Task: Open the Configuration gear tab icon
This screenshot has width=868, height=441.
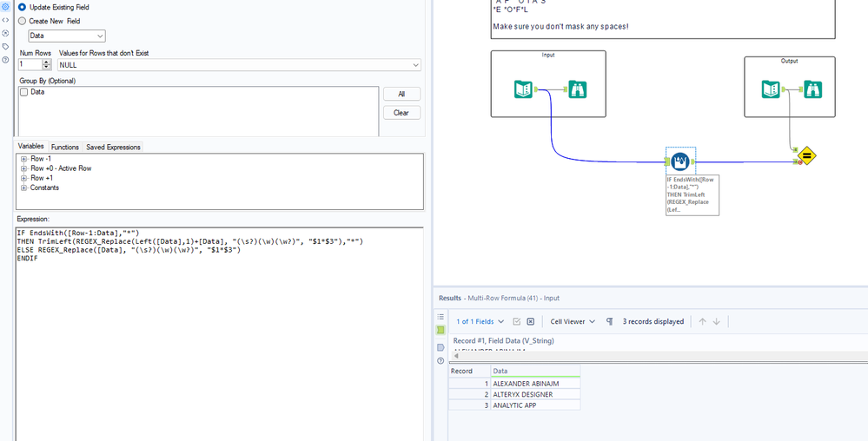Action: click(5, 7)
